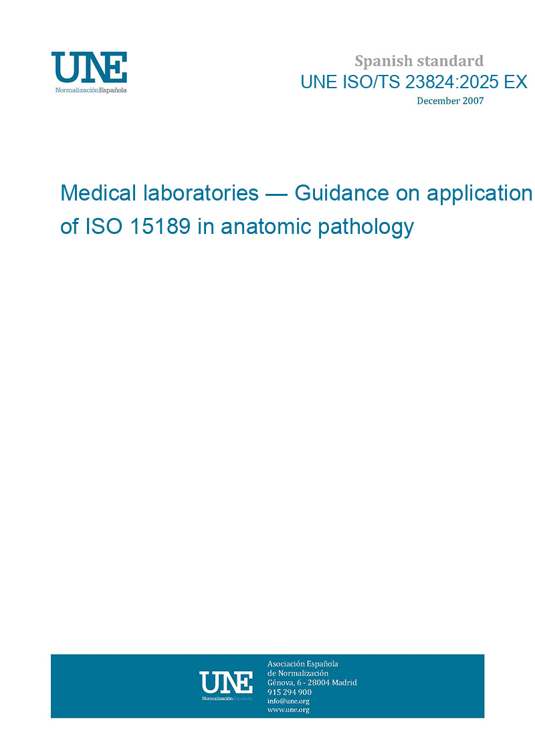Click "de Normalización" footer line
The height and width of the screenshot is (756, 535).
point(298,673)
